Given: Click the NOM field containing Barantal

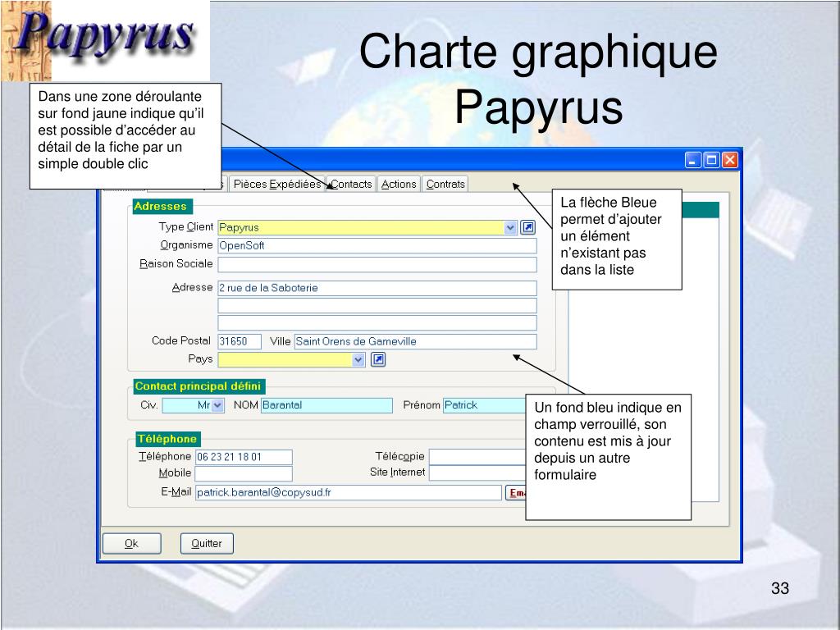Looking at the screenshot, I should [x=326, y=405].
